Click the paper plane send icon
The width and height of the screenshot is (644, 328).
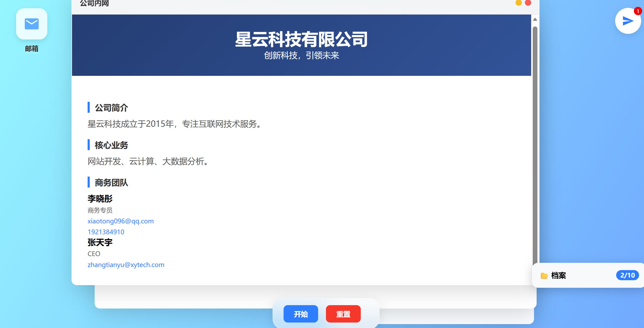627,21
